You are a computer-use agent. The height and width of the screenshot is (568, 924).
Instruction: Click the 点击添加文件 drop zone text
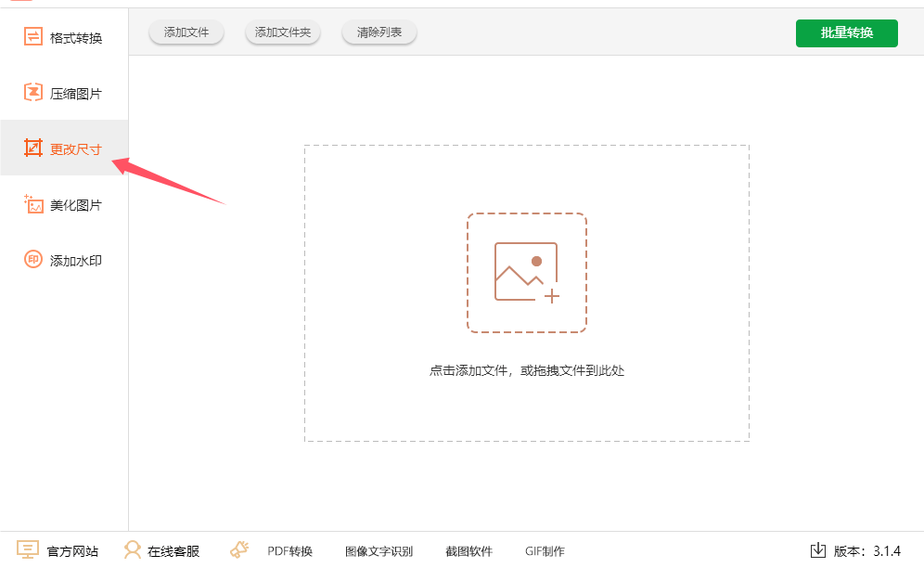(526, 370)
